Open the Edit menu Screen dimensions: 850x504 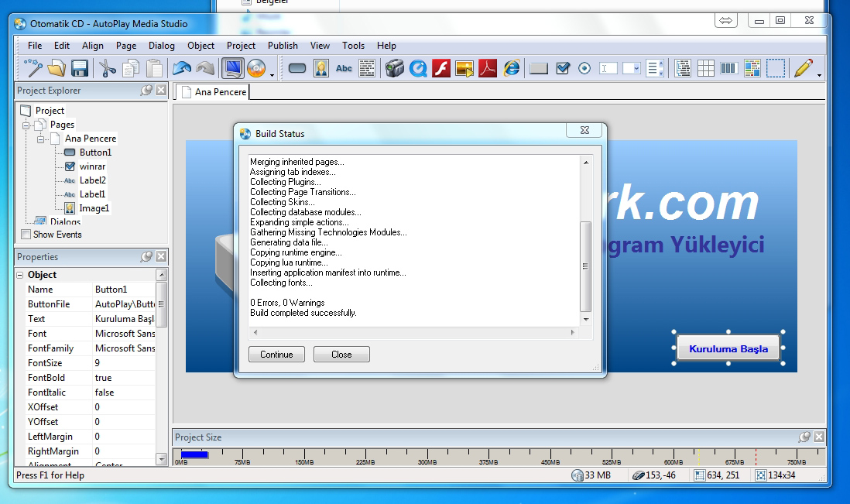pyautogui.click(x=62, y=46)
